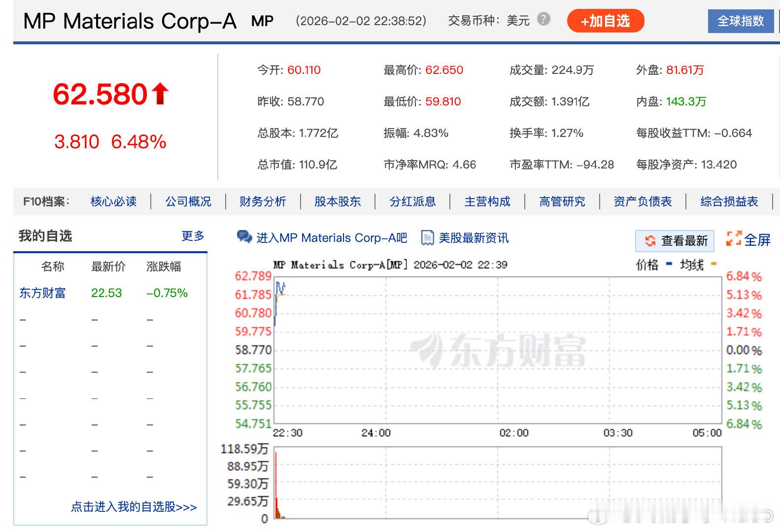
Task: Follow the 点击进入我的自选股>>> link
Action: 134,507
